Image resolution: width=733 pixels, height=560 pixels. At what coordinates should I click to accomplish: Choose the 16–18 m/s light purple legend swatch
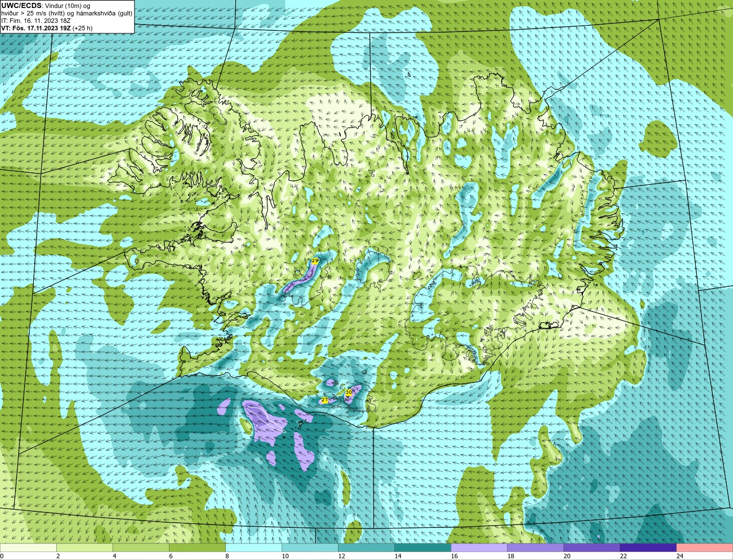click(x=479, y=548)
